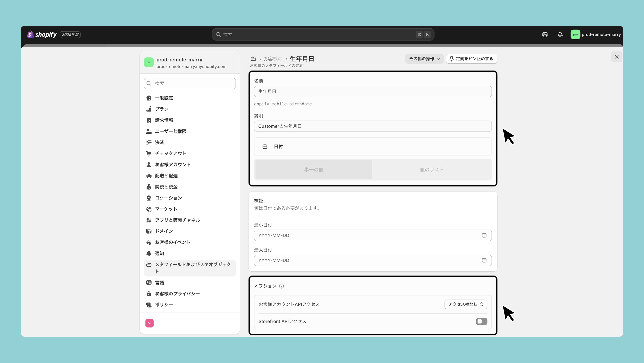This screenshot has width=644, height=363.
Task: Click the 説明 description input field
Action: pos(373,126)
